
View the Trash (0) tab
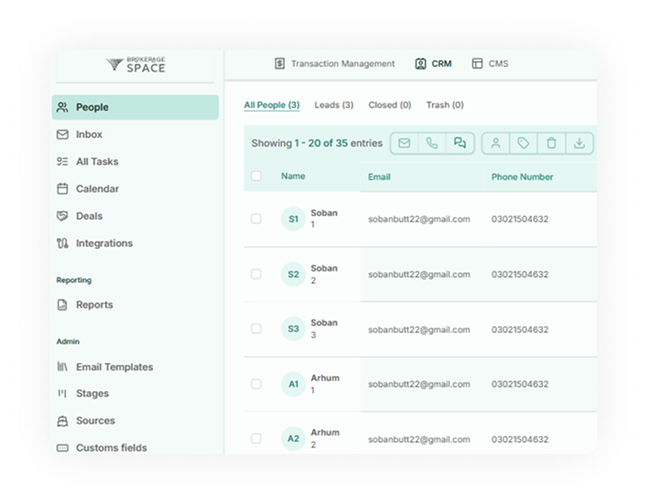tap(445, 105)
